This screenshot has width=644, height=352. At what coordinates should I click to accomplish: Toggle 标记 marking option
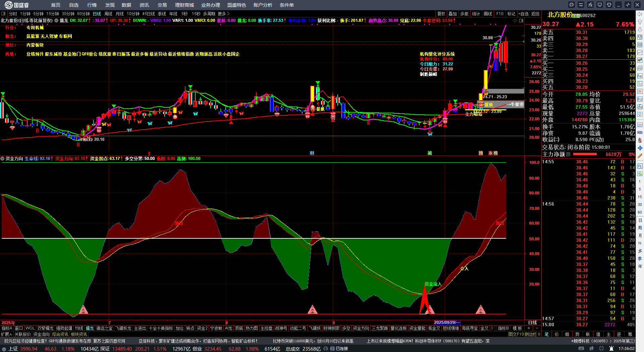click(511, 14)
